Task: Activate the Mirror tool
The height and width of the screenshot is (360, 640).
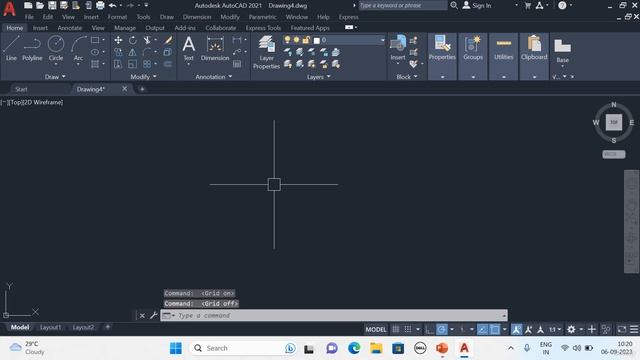Action: click(x=133, y=52)
